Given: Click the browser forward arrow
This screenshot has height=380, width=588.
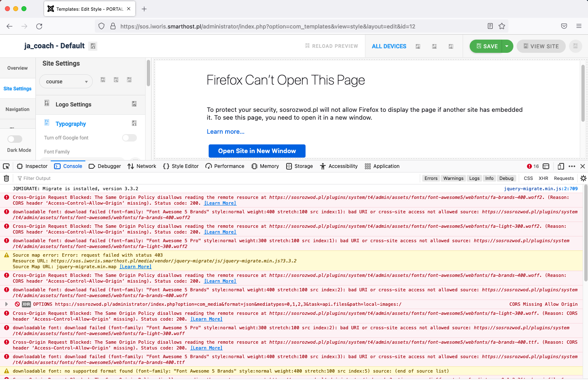Looking at the screenshot, I should pyautogui.click(x=24, y=26).
